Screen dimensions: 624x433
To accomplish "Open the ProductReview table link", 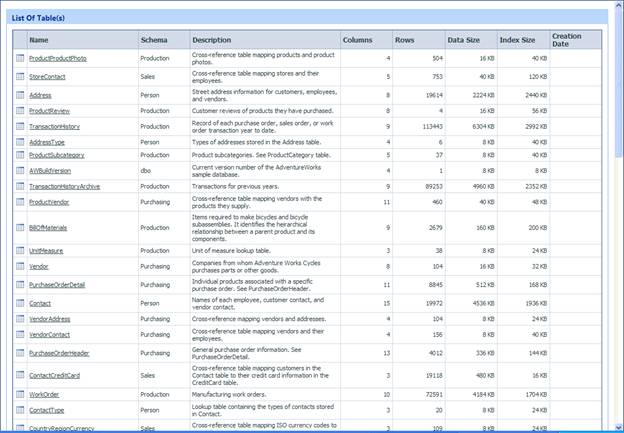I will [x=49, y=111].
